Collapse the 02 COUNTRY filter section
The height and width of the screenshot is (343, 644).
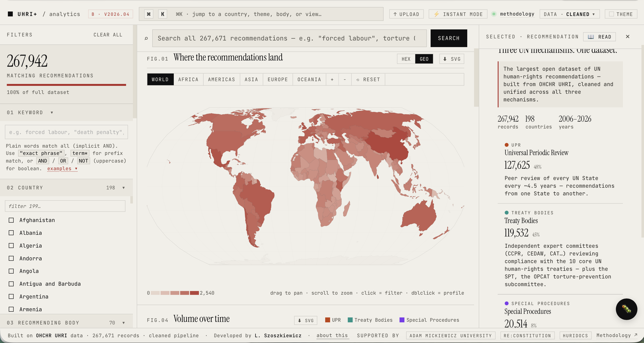[66, 188]
